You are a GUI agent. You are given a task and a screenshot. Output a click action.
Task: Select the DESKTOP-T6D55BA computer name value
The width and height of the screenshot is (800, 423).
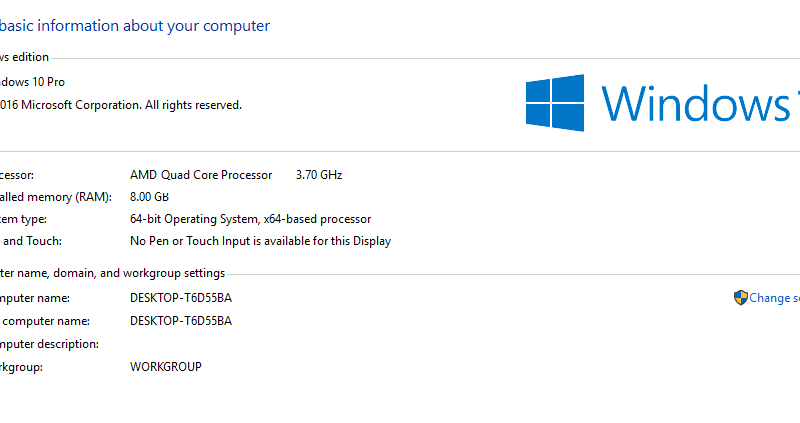pos(181,298)
